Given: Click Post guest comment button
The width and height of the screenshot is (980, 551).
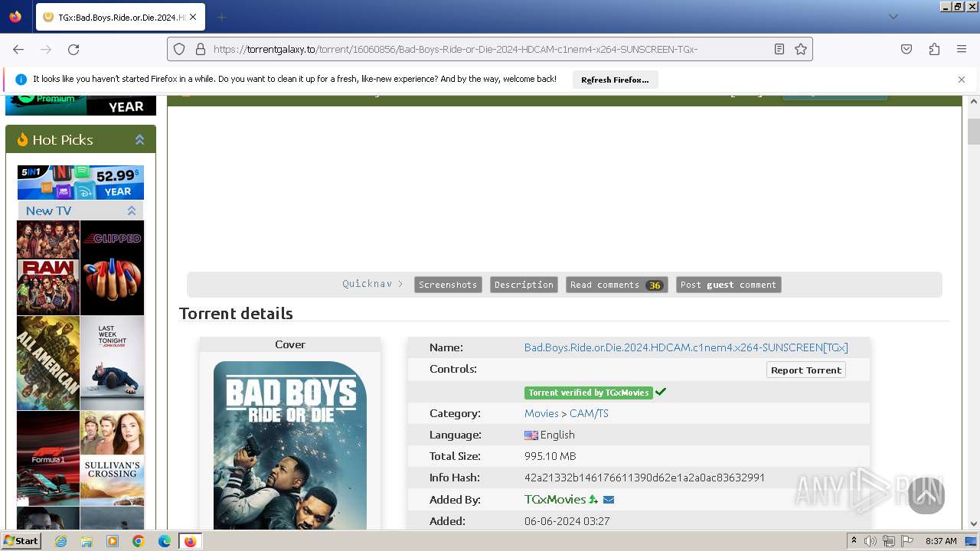Looking at the screenshot, I should pyautogui.click(x=728, y=285).
